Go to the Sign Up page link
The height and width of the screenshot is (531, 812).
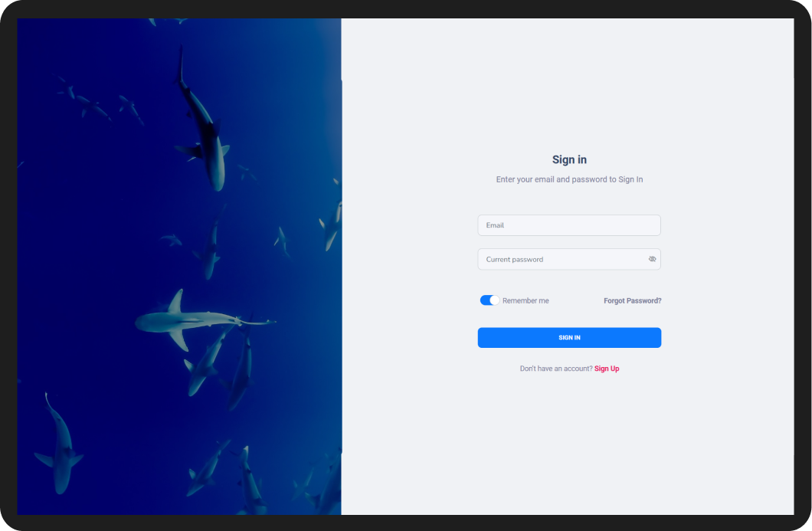coord(607,369)
